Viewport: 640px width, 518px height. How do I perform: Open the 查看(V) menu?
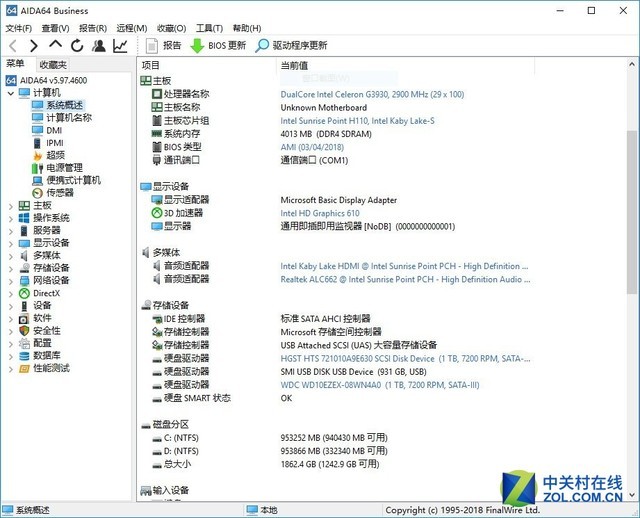56,28
